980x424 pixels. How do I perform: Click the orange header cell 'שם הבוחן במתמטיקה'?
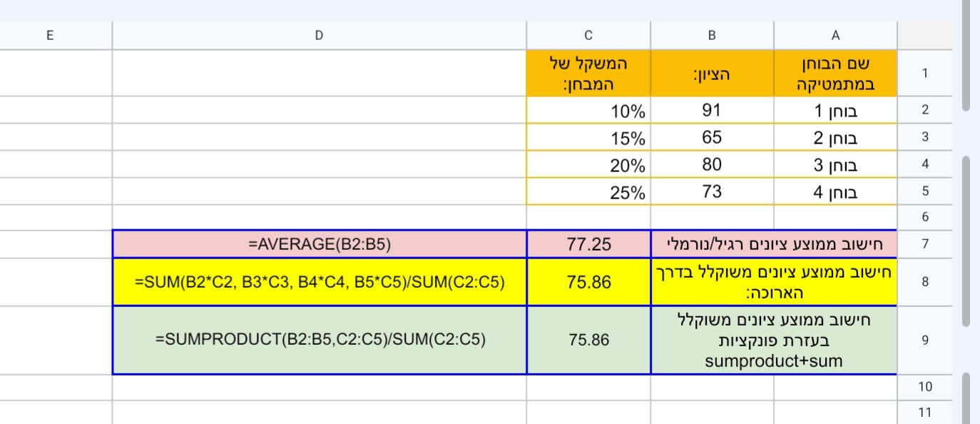(x=834, y=73)
